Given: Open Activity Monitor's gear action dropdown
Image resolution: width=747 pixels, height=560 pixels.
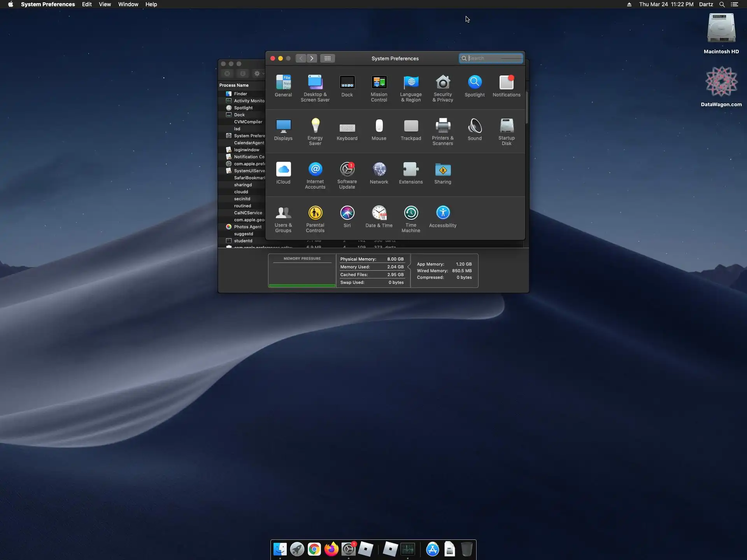Looking at the screenshot, I should [258, 73].
